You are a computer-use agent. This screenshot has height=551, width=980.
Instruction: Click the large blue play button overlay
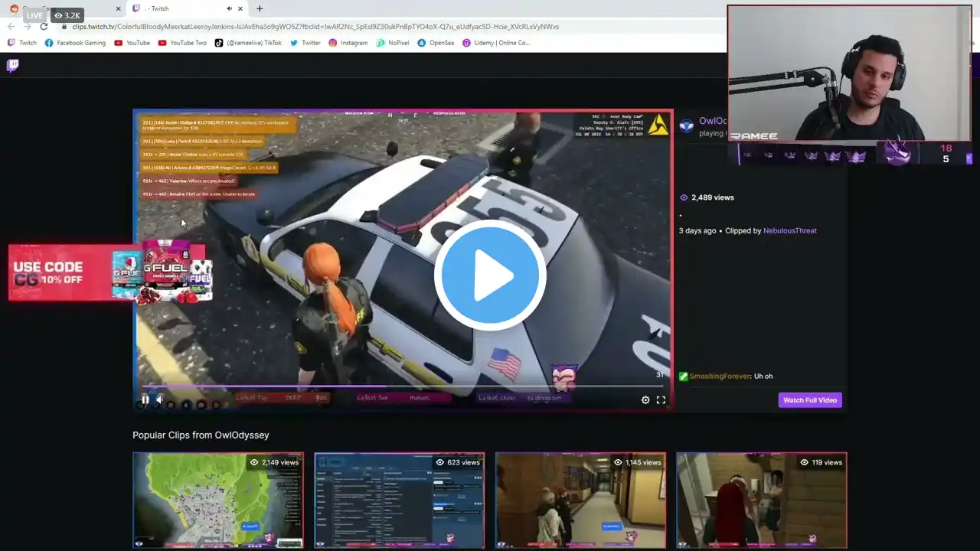click(490, 275)
